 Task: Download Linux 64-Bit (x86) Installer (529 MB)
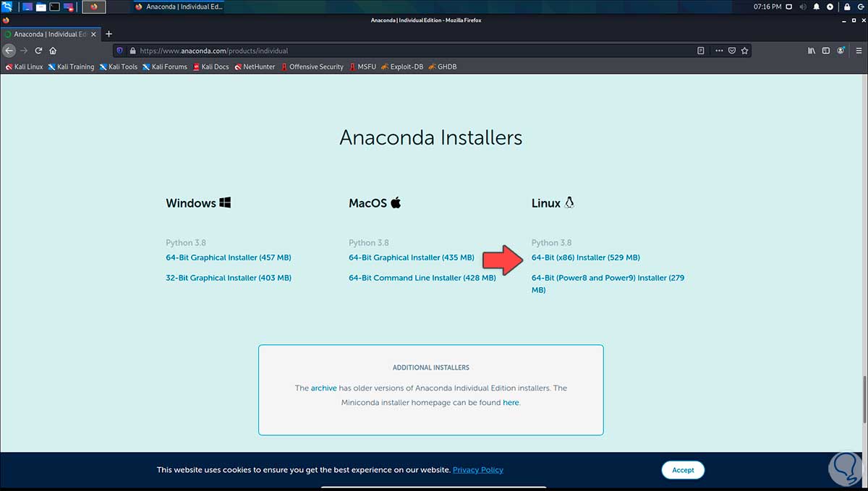[x=586, y=257]
